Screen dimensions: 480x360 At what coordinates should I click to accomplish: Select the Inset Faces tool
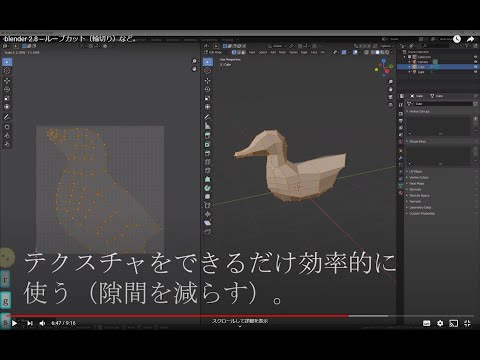point(207,145)
